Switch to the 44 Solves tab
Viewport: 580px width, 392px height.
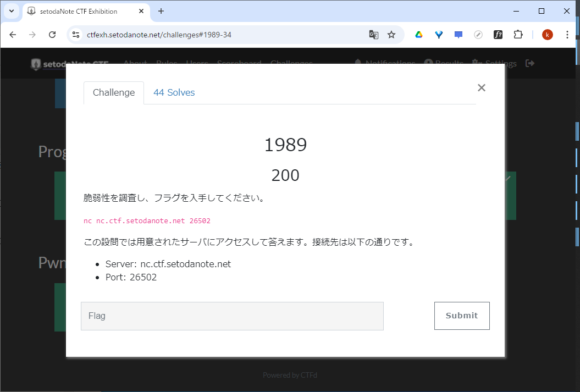(x=174, y=92)
